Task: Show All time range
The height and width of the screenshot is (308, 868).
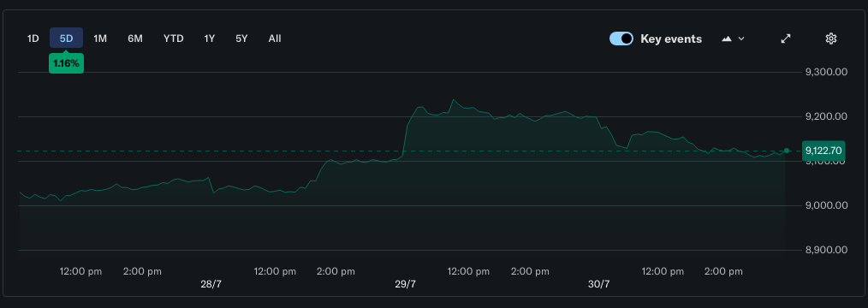Action: (275, 38)
